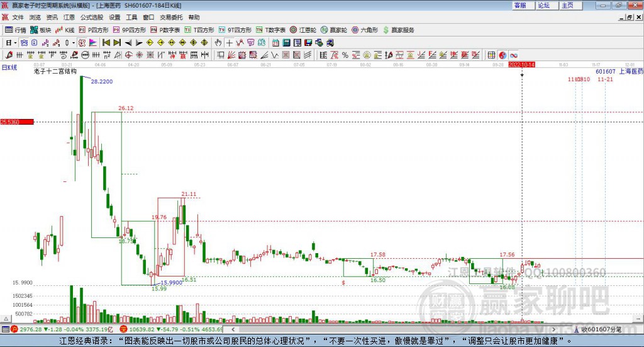Toggle the yin-yang taiji icon
This screenshot has height=347, width=644.
pos(502,55)
